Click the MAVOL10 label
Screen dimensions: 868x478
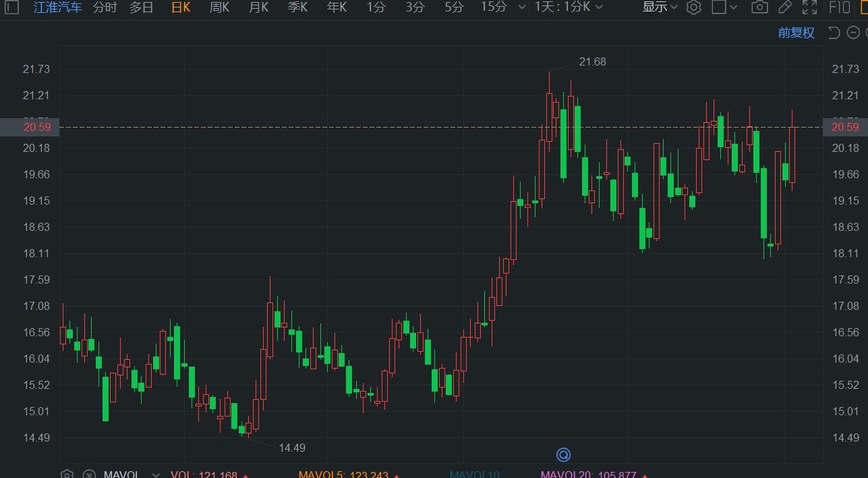click(x=475, y=475)
